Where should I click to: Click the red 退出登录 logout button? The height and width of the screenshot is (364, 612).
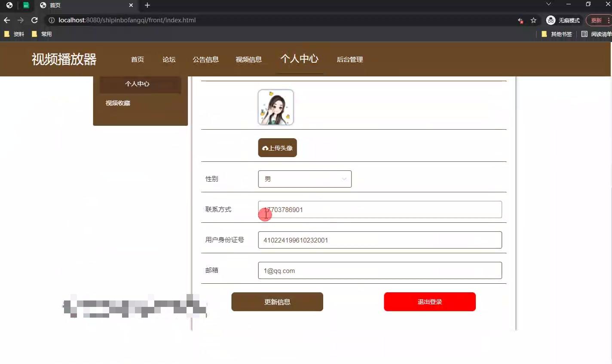(x=430, y=302)
